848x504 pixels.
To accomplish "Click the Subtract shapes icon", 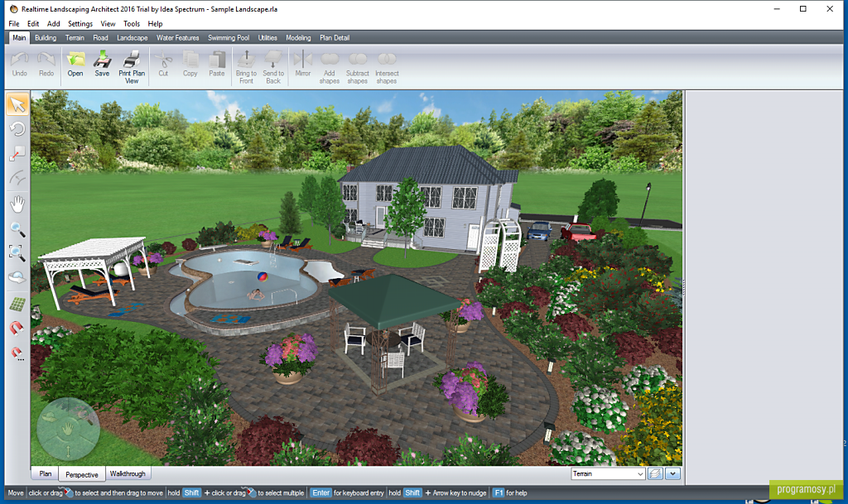I will [358, 68].
